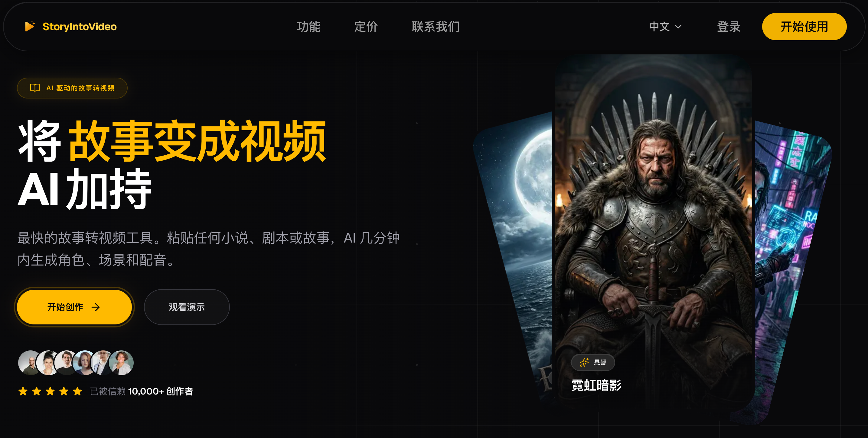Image resolution: width=868 pixels, height=438 pixels.
Task: Click the book icon in the AI badge
Action: click(x=35, y=88)
